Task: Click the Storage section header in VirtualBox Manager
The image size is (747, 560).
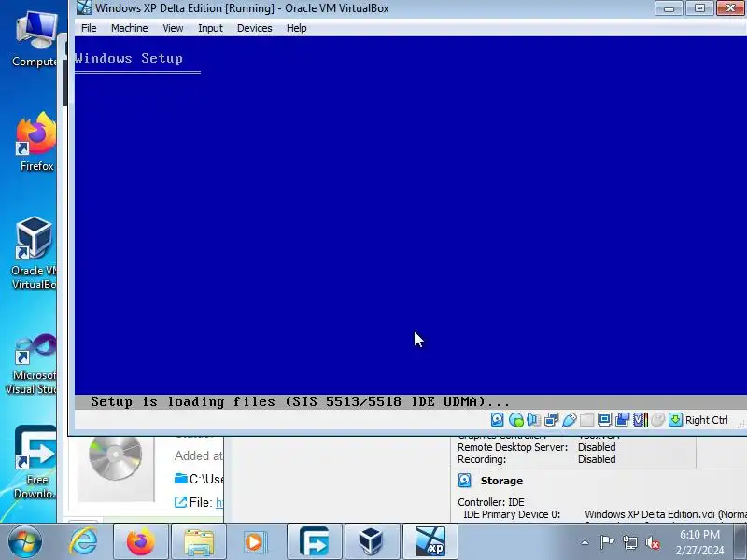Action: [x=501, y=481]
